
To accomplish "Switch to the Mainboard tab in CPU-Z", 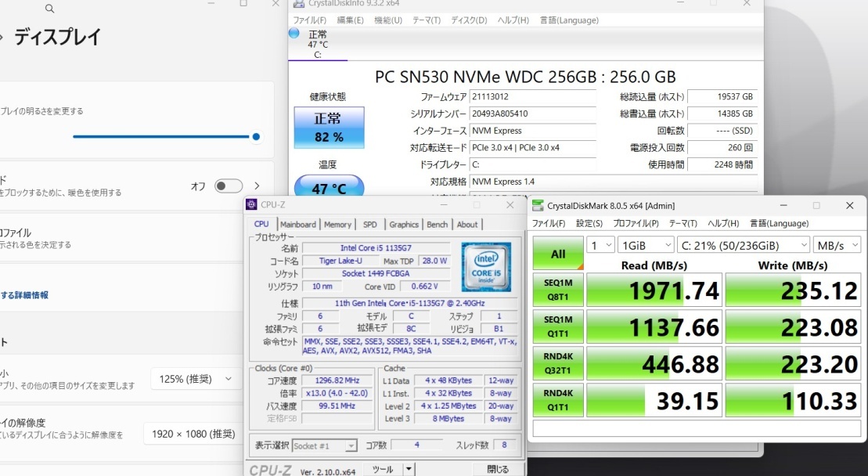I will [297, 224].
